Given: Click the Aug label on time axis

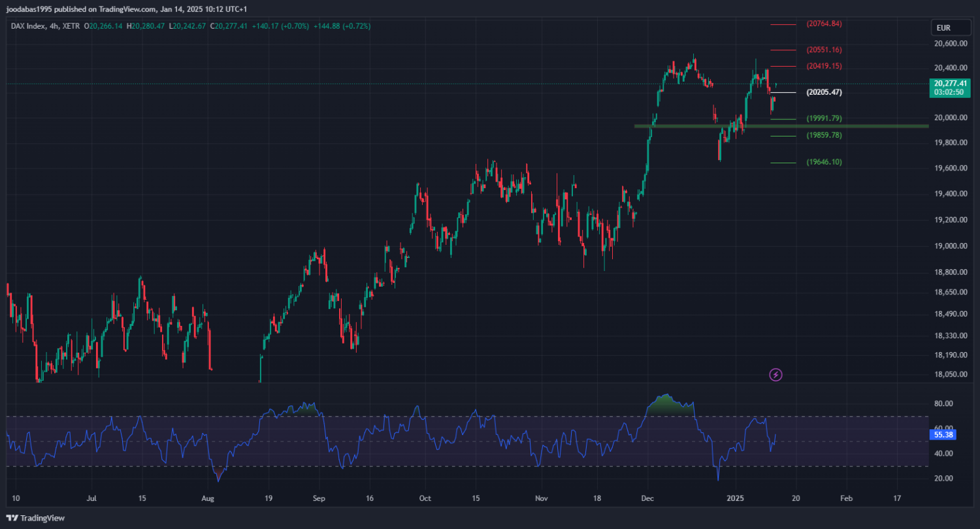Looking at the screenshot, I should point(208,498).
